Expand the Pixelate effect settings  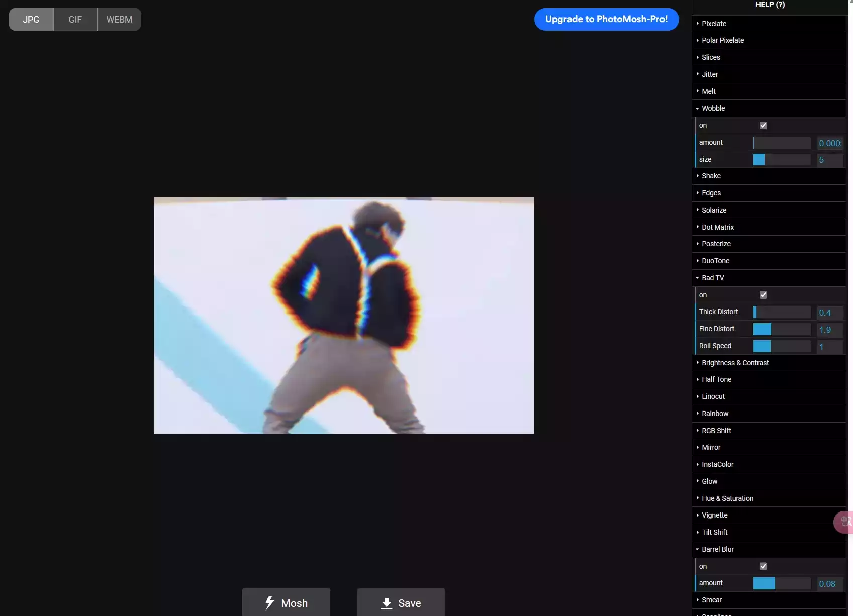pyautogui.click(x=714, y=24)
